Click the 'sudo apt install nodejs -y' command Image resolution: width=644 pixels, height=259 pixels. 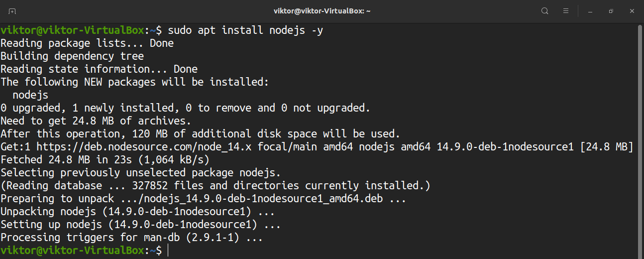point(246,30)
